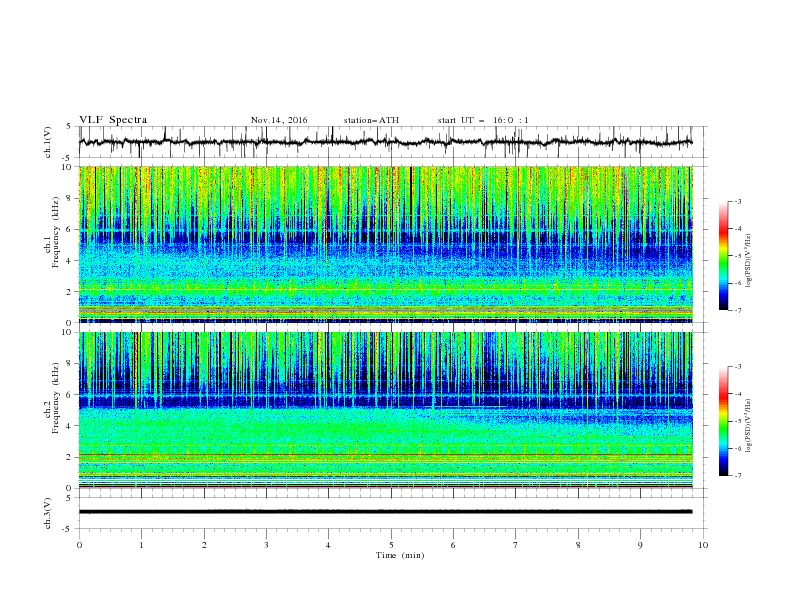This screenshot has height=612, width=792.
Task: Click the "VLF Spectra" plot title
Action: 113,120
